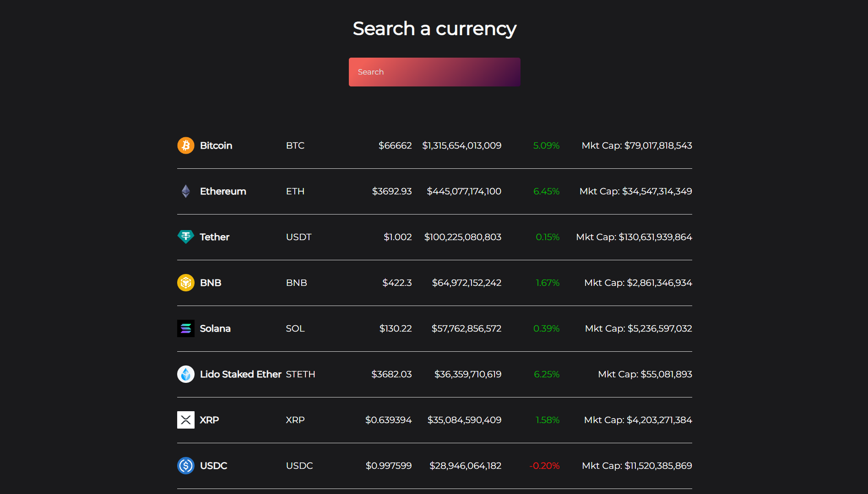This screenshot has width=868, height=494.
Task: Click the 'Search a currency' heading
Action: (x=434, y=29)
